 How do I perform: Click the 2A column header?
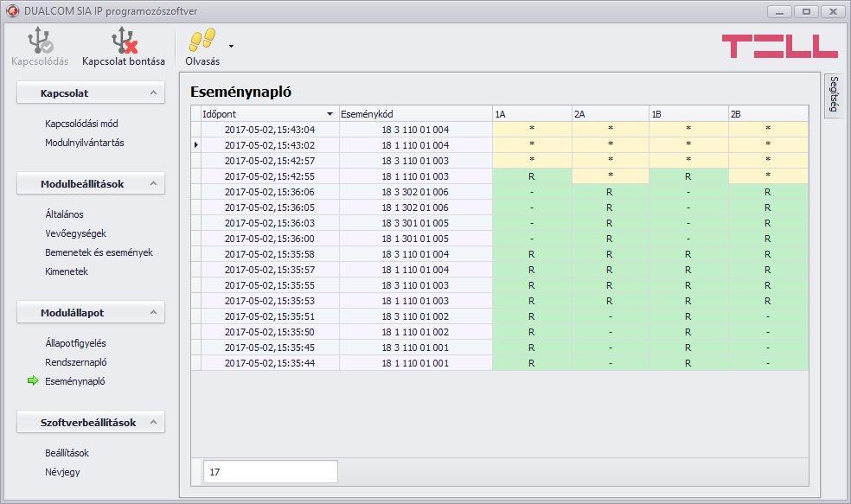[x=610, y=114]
